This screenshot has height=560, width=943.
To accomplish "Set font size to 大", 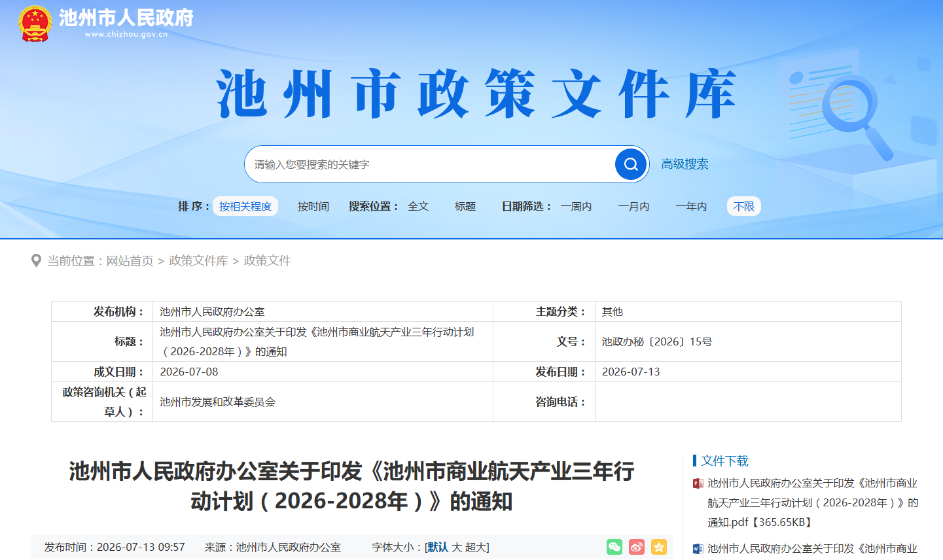I will [457, 548].
